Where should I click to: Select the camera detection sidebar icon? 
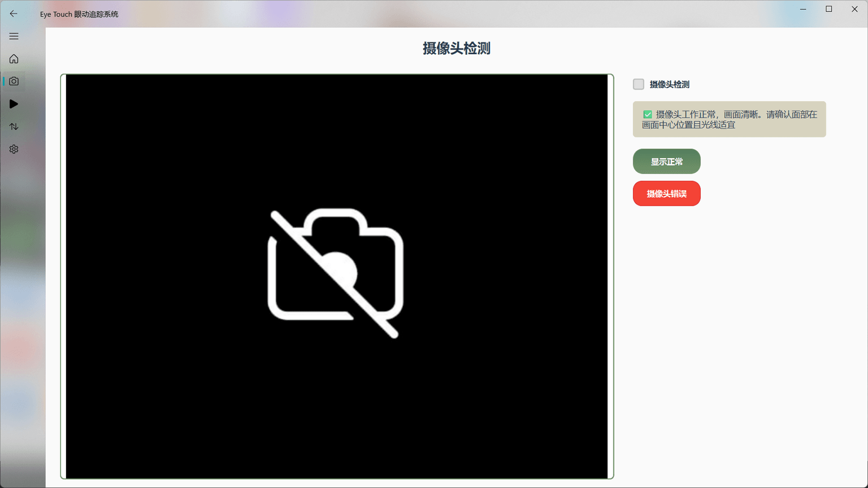tap(14, 81)
